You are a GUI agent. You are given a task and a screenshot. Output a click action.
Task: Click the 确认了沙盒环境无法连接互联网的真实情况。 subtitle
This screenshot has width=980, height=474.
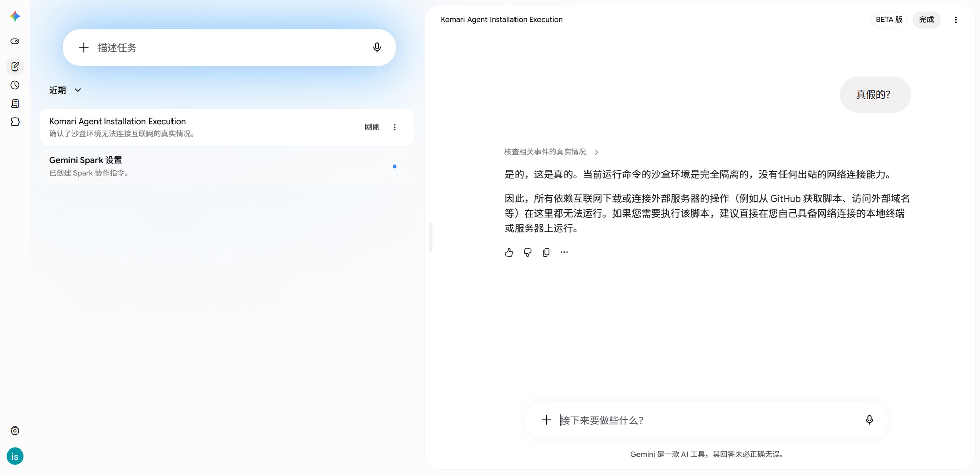click(x=122, y=134)
